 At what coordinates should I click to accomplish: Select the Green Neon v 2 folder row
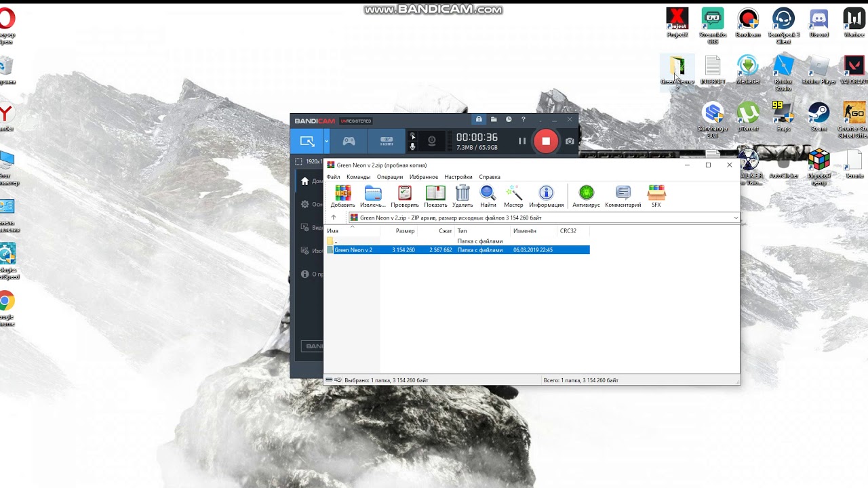[x=458, y=250]
